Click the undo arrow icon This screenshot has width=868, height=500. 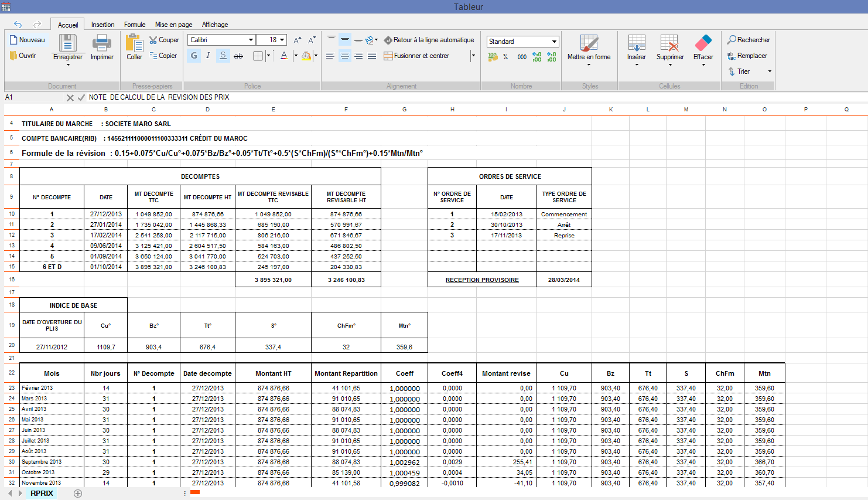coord(18,25)
